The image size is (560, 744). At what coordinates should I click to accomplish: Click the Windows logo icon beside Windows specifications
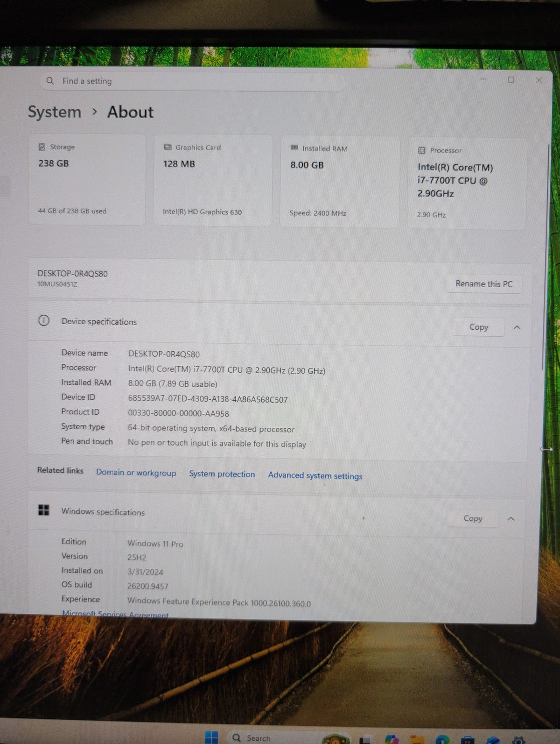pos(44,510)
